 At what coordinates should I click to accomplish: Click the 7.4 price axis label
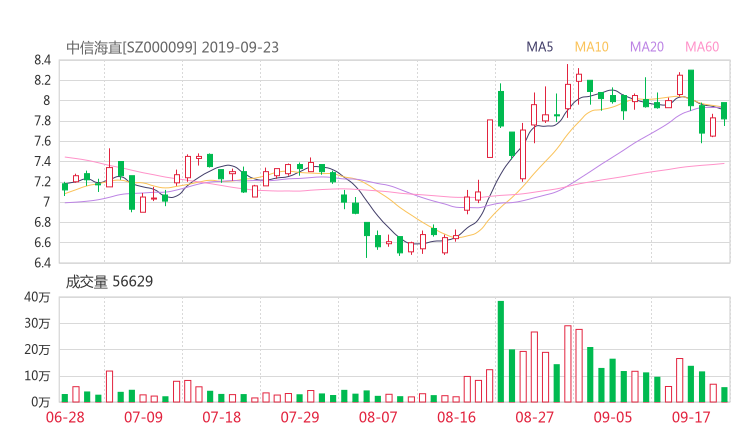pyautogui.click(x=42, y=161)
